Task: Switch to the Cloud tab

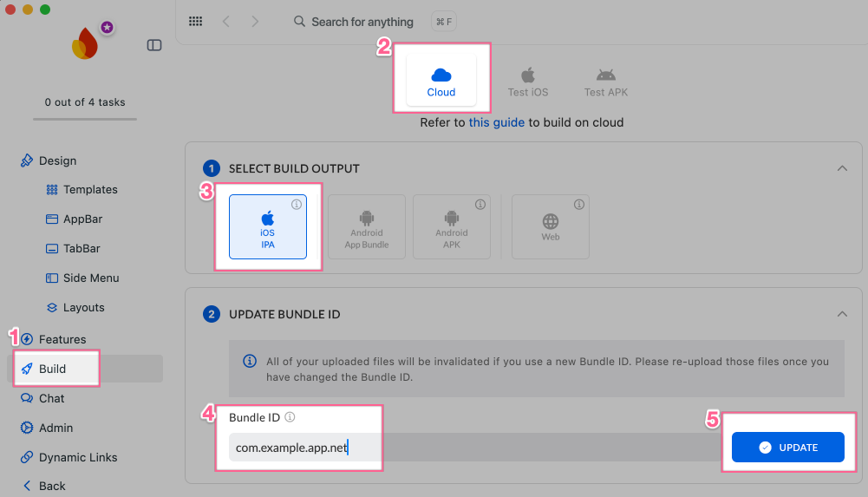Action: [441, 82]
